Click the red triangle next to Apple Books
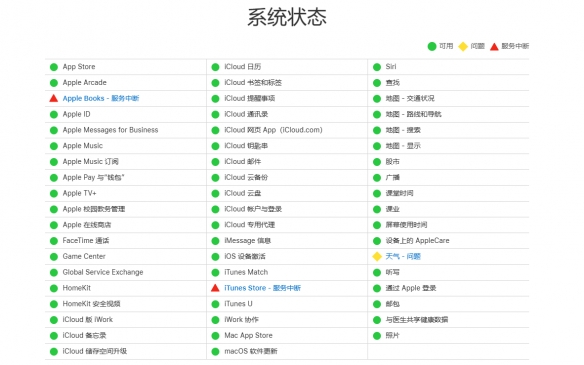Viewport: 584px width, 365px height. pos(54,98)
